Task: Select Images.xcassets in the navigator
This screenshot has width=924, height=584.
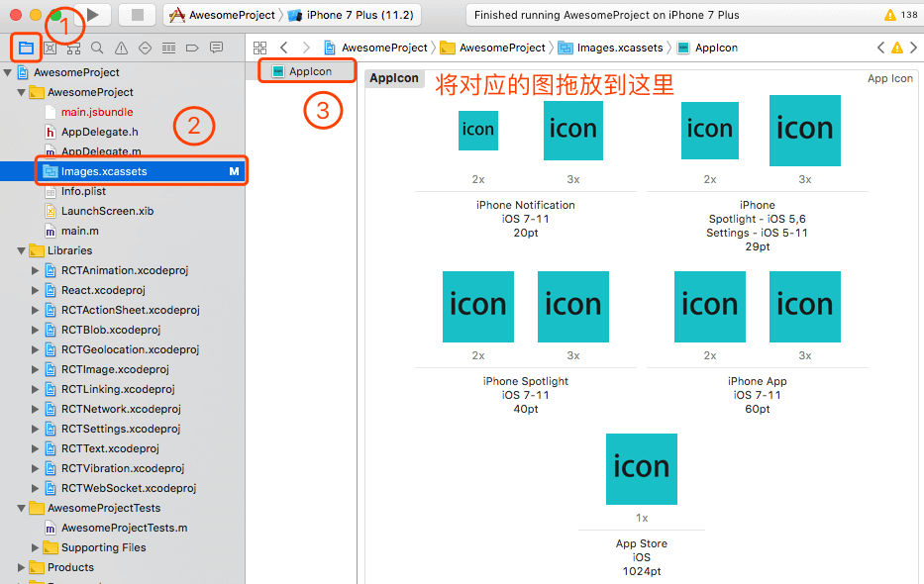Action: (123, 171)
